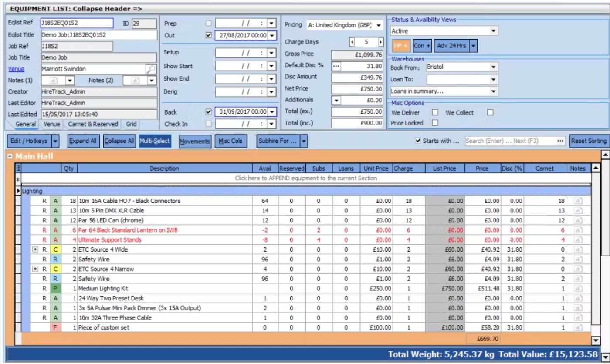Switch to the Grid tab
Screen dimensions: 610x364
[131, 124]
